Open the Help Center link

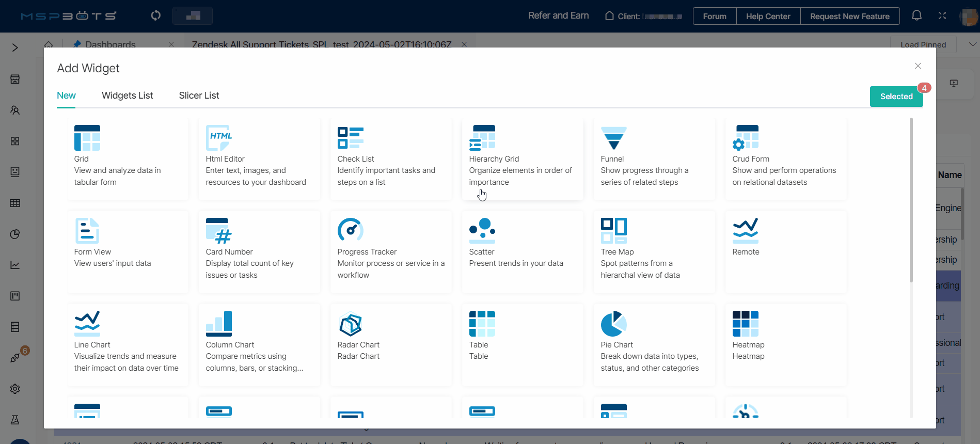click(768, 16)
